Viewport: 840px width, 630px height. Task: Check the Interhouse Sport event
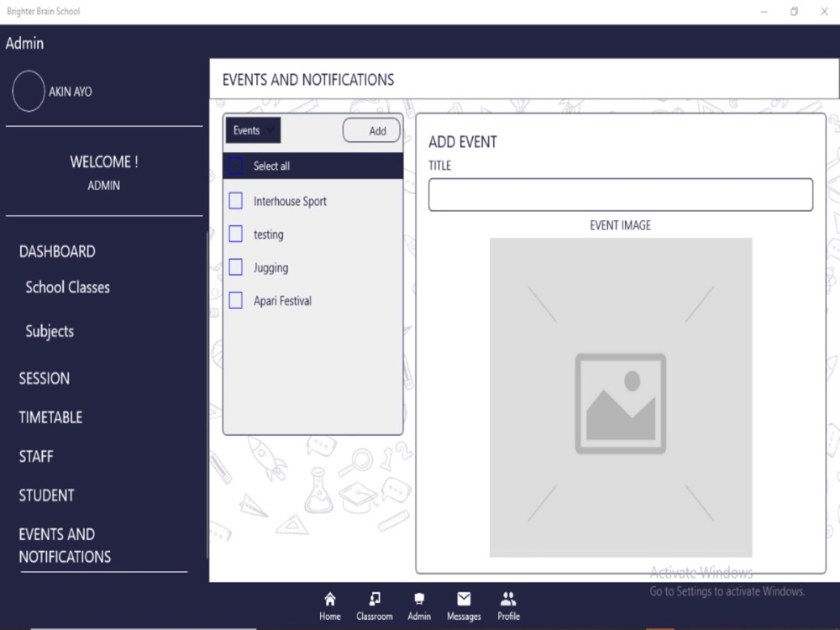pos(236,201)
